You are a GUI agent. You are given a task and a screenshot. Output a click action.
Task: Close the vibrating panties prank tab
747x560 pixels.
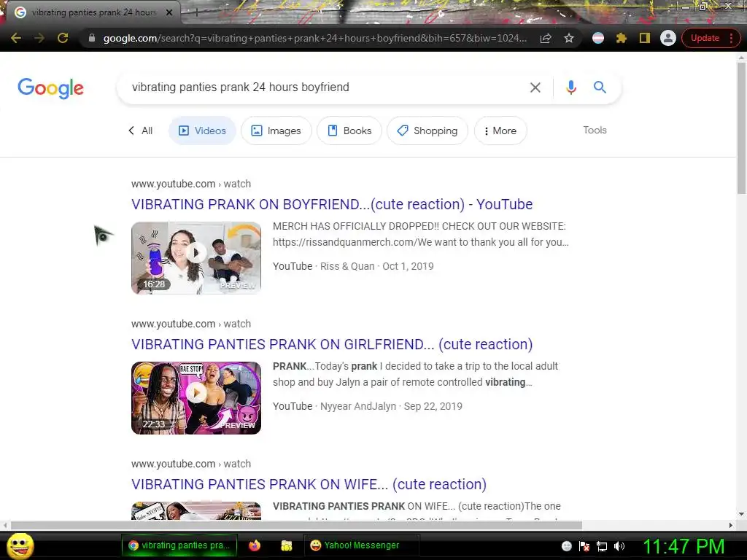pyautogui.click(x=169, y=12)
